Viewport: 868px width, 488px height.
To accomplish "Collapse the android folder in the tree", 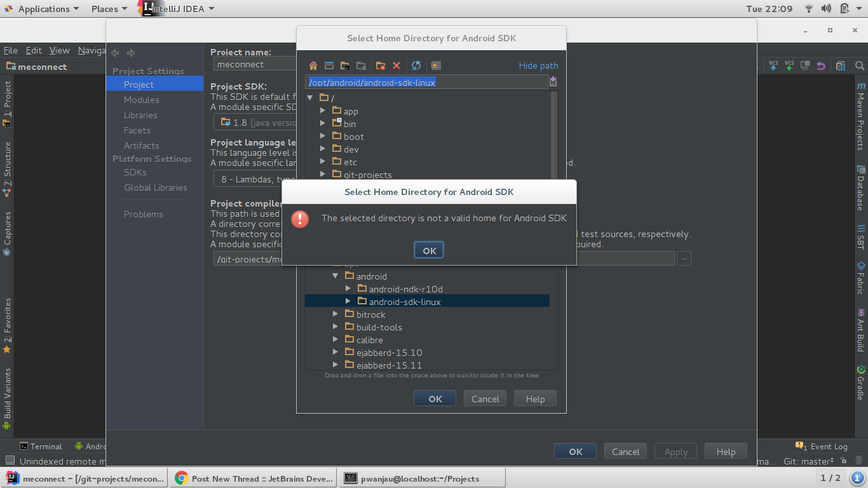I will pyautogui.click(x=336, y=276).
